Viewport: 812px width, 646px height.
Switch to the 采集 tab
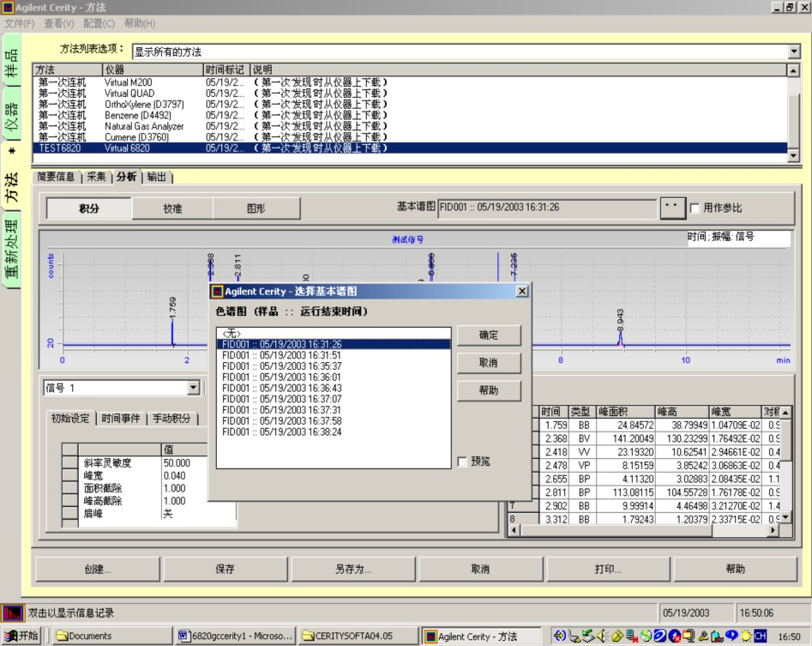tap(96, 177)
